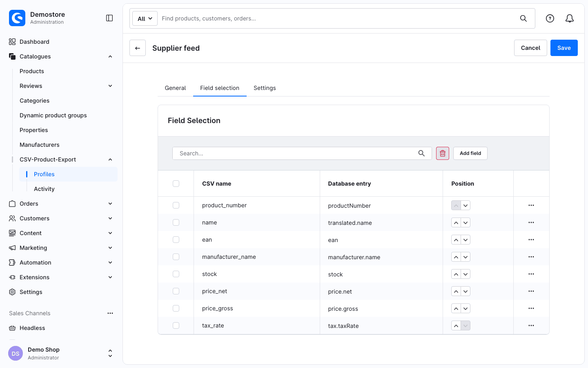Click the field search magnifier icon
This screenshot has width=588, height=368.
421,153
